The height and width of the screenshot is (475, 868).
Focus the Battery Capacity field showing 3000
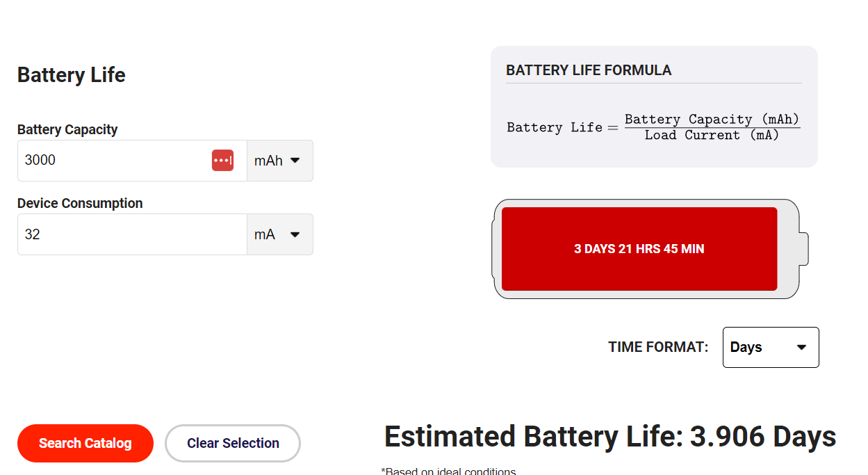point(132,161)
